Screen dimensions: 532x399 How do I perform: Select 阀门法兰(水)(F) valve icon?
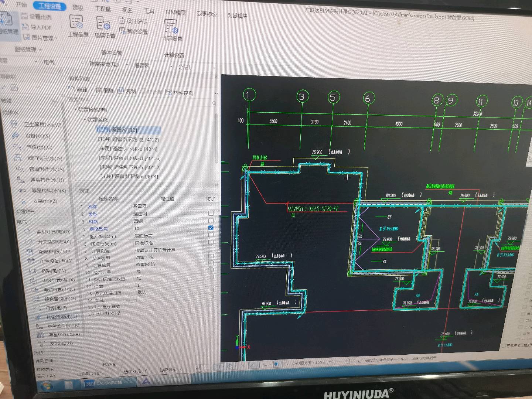(x=18, y=158)
